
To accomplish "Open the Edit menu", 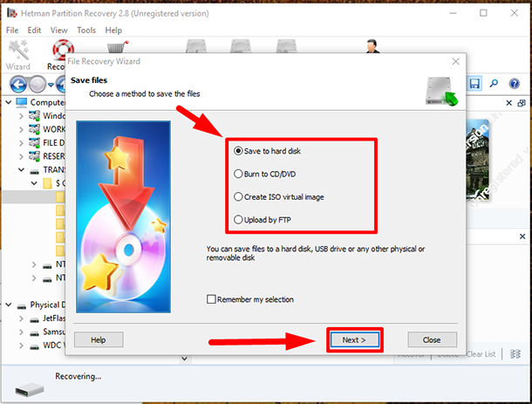I will tap(34, 31).
